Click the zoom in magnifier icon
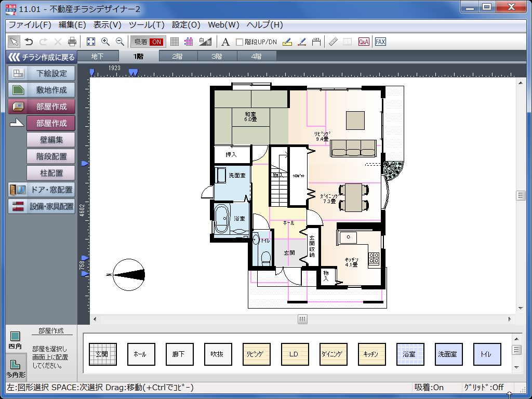 pos(105,42)
